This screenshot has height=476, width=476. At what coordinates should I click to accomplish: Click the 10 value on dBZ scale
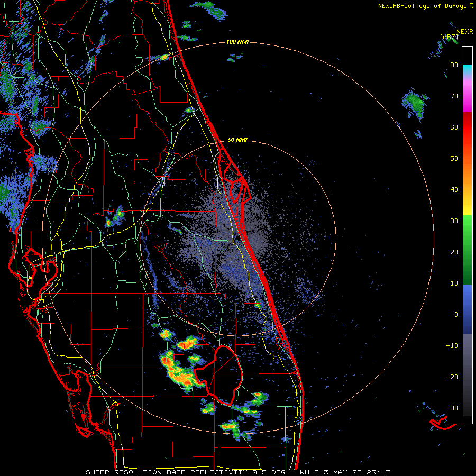[x=454, y=283]
